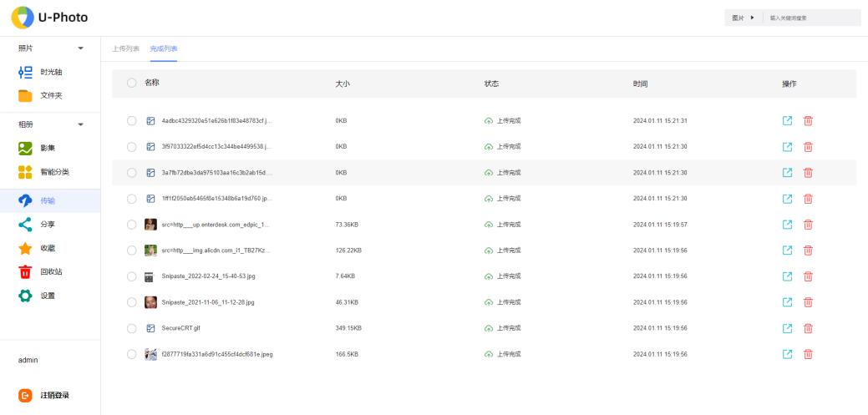This screenshot has width=868, height=415.
Task: Open 收藏 favorites page
Action: (48, 248)
